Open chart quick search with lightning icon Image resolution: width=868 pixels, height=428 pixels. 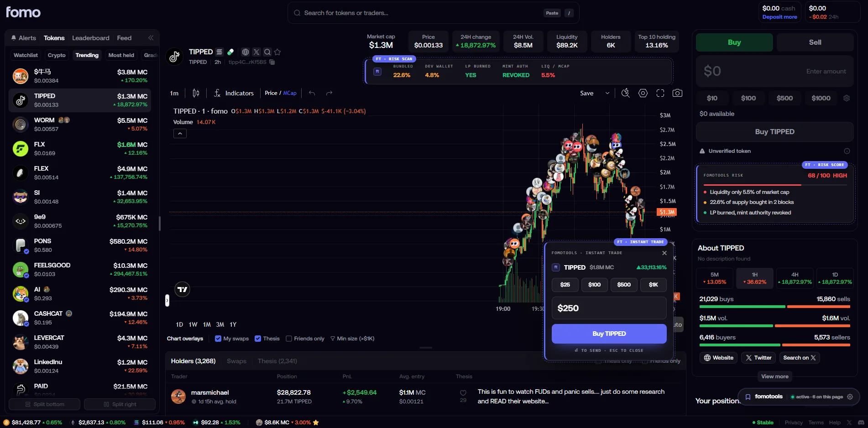coord(625,93)
